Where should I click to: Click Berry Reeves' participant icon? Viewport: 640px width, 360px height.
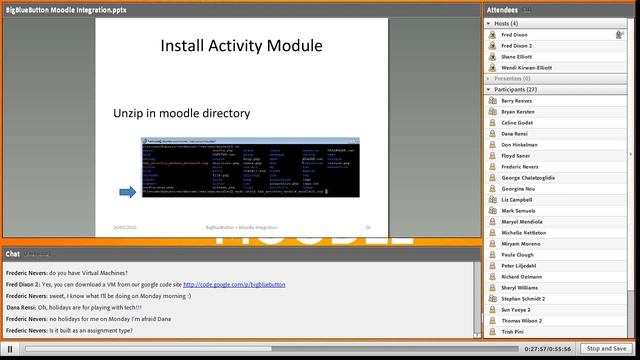tap(493, 100)
